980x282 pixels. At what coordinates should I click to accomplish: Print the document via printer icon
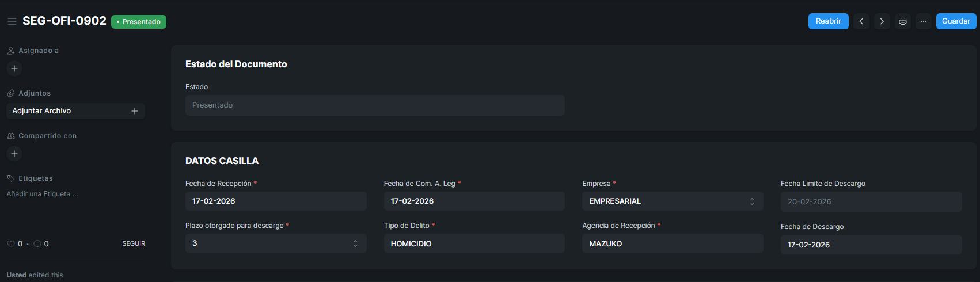(903, 21)
